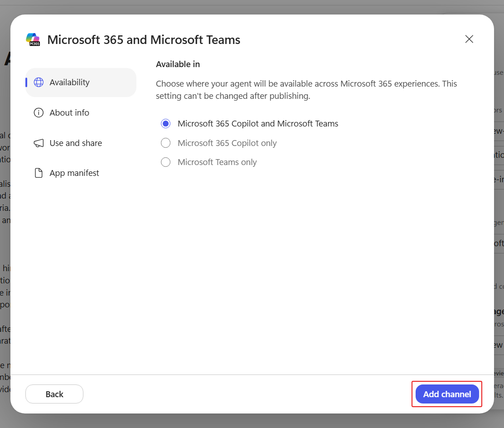This screenshot has height=428, width=504.
Task: Click the megaphone icon beside Use and share
Action: [39, 143]
